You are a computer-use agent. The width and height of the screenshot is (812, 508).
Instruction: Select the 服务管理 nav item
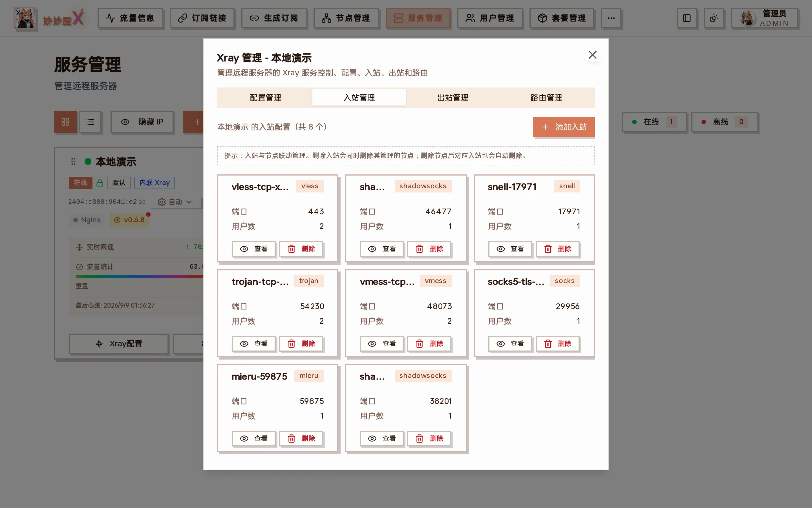click(418, 18)
